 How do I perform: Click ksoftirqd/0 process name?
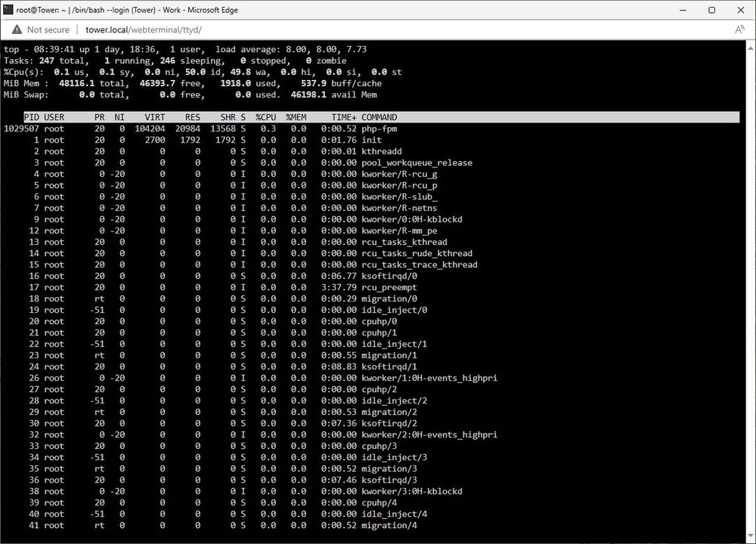389,276
